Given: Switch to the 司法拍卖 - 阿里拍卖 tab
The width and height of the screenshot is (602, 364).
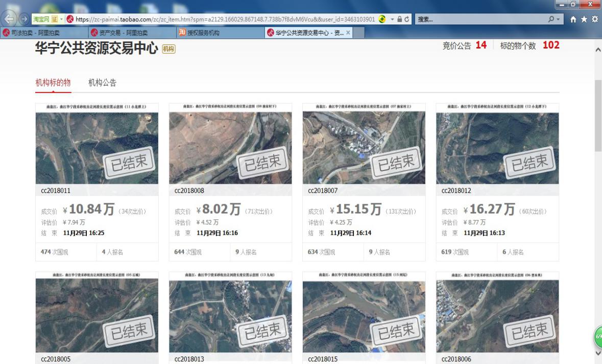Looking at the screenshot, I should [44, 33].
